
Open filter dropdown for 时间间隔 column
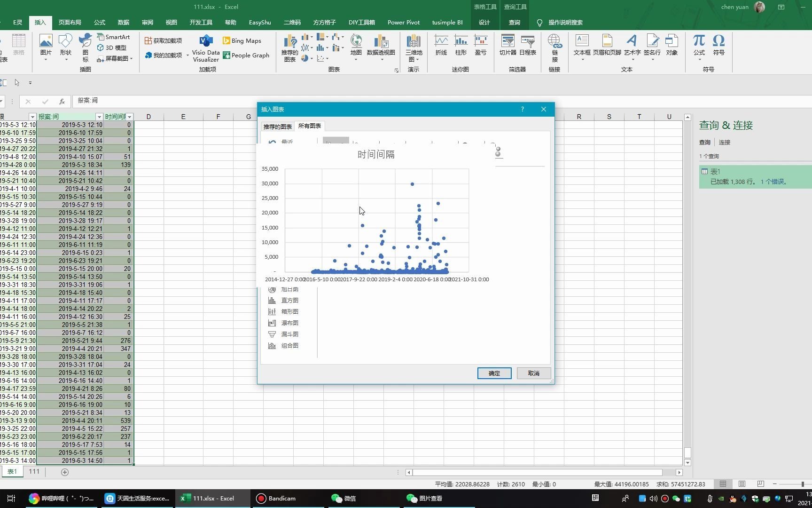[130, 117]
